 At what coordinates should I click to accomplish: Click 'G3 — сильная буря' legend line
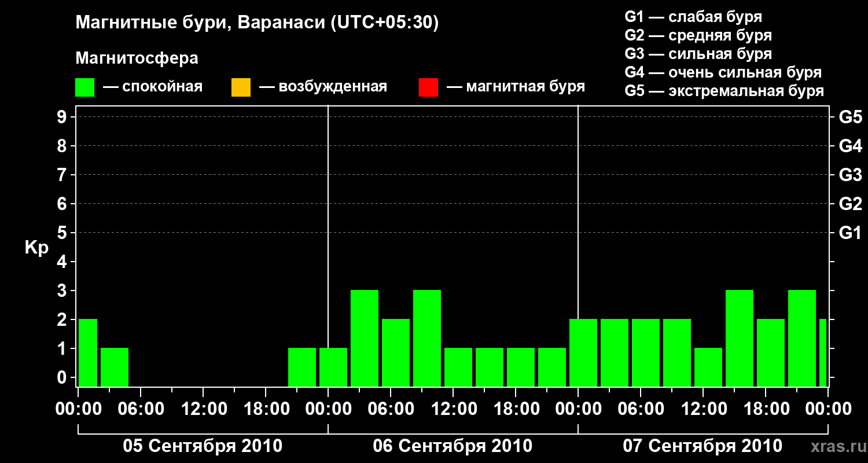coord(698,54)
